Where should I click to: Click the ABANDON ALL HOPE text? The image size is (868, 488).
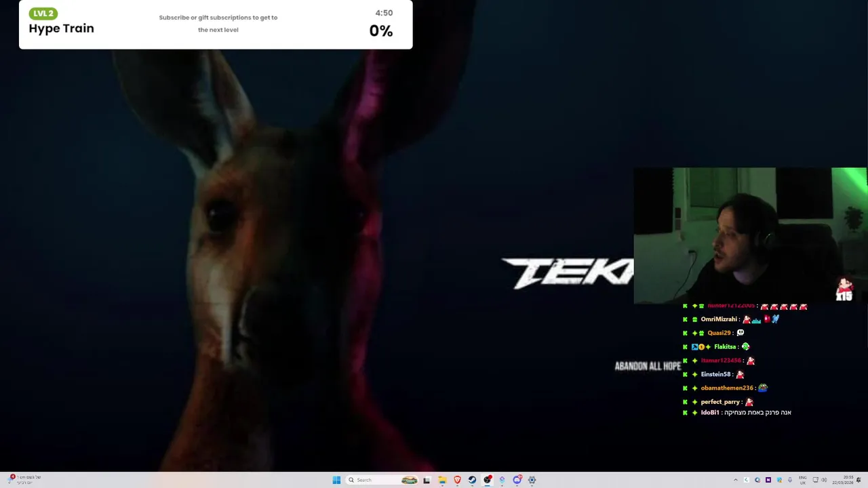[x=648, y=366]
